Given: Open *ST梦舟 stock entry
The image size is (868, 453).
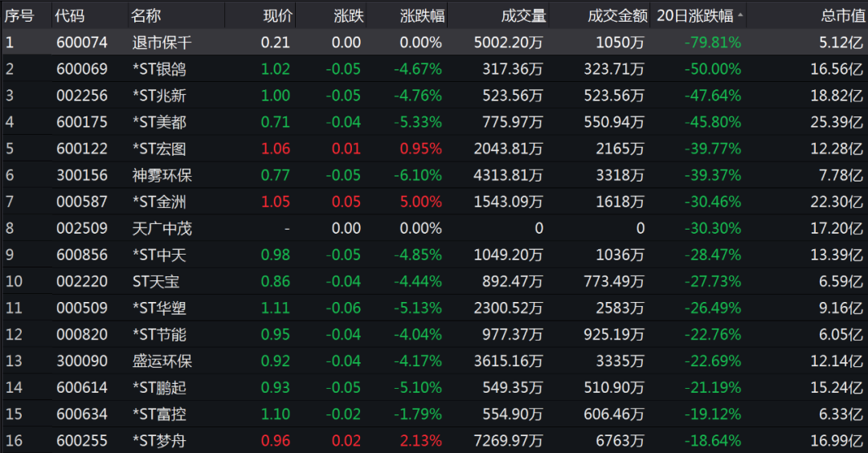Looking at the screenshot, I should [x=434, y=440].
